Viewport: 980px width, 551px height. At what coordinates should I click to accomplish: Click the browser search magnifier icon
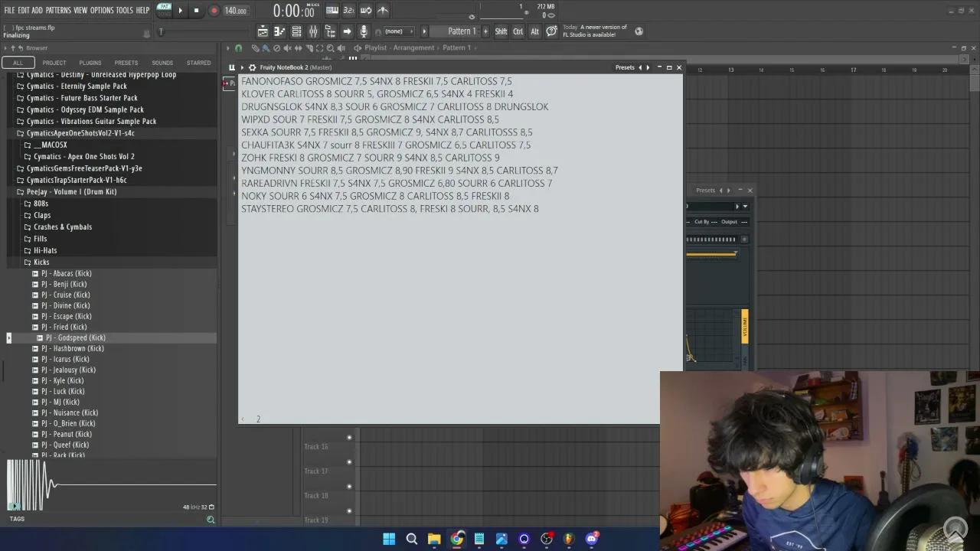[x=211, y=520]
